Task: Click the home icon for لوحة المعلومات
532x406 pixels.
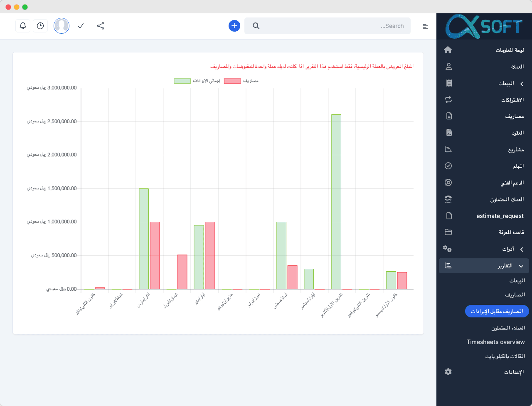Action: [448, 50]
